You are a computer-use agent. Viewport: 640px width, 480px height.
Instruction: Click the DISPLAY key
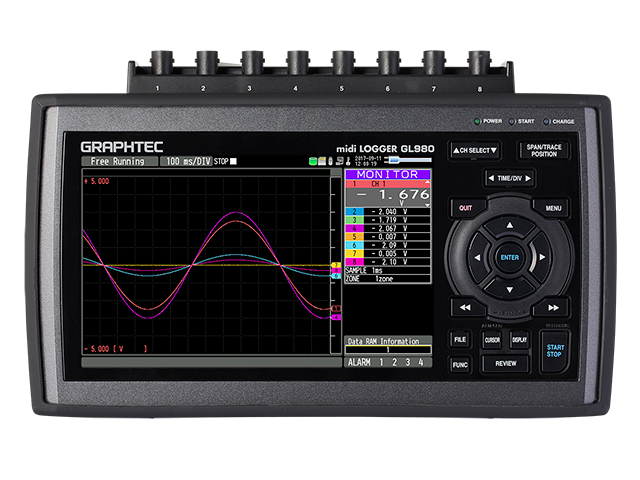[x=519, y=340]
